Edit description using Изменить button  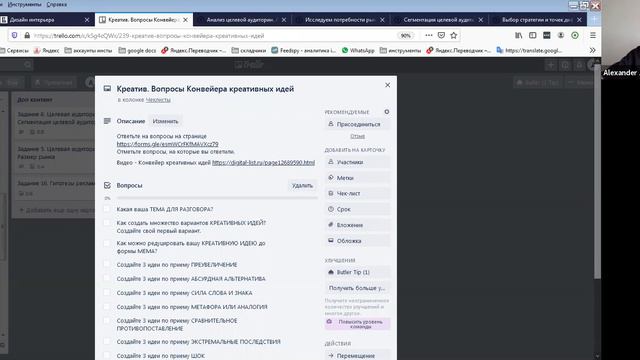pyautogui.click(x=165, y=121)
